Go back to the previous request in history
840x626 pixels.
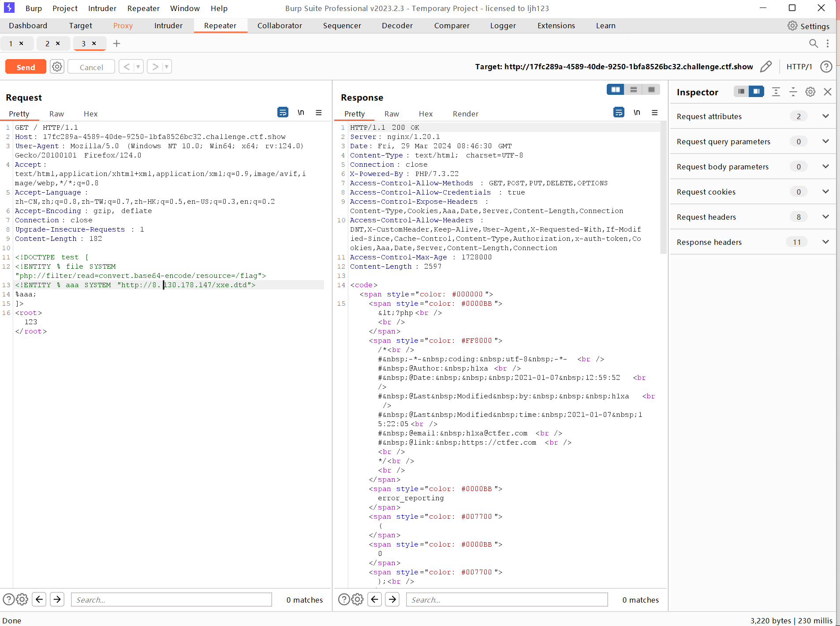point(127,67)
